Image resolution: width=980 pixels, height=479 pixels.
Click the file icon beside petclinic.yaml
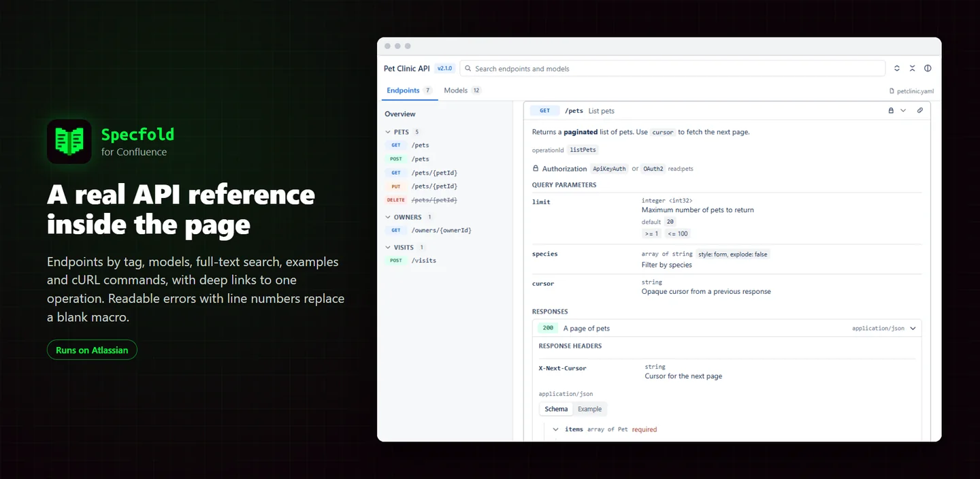click(x=892, y=90)
